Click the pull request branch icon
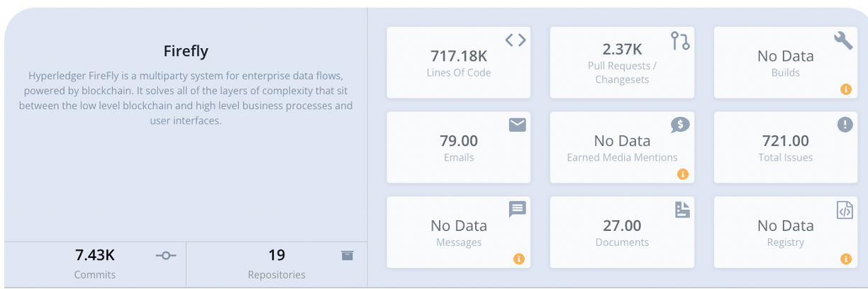The image size is (868, 289). (x=680, y=41)
